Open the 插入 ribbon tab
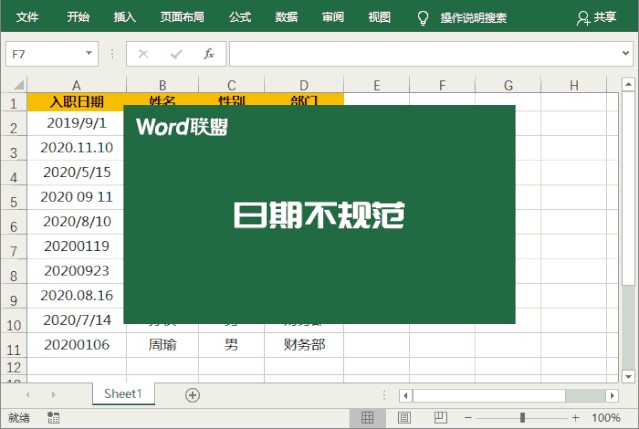The image size is (639, 429). (x=125, y=17)
